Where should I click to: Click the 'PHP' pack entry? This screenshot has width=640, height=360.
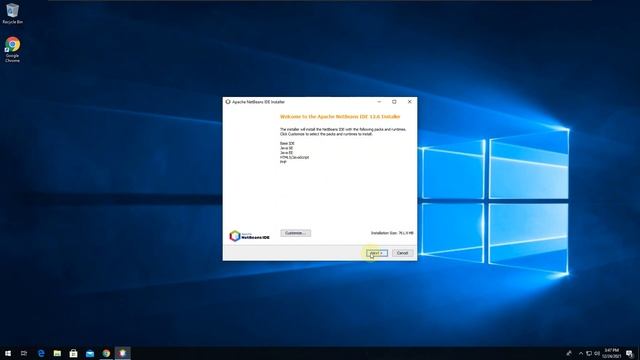click(283, 162)
